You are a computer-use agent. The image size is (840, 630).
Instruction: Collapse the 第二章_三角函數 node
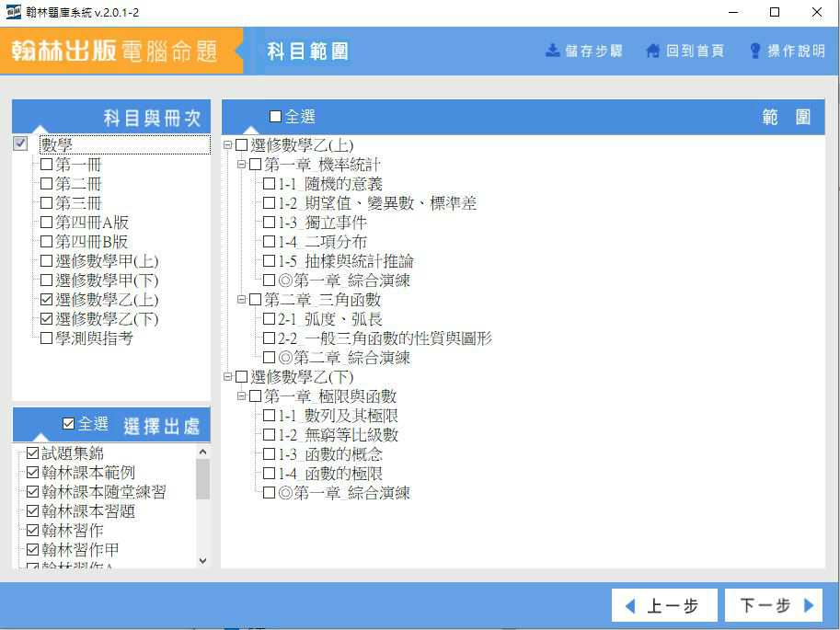click(x=242, y=299)
